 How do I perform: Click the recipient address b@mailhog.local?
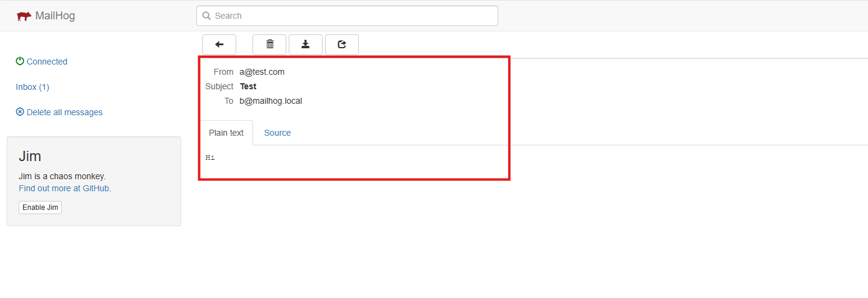pyautogui.click(x=271, y=101)
